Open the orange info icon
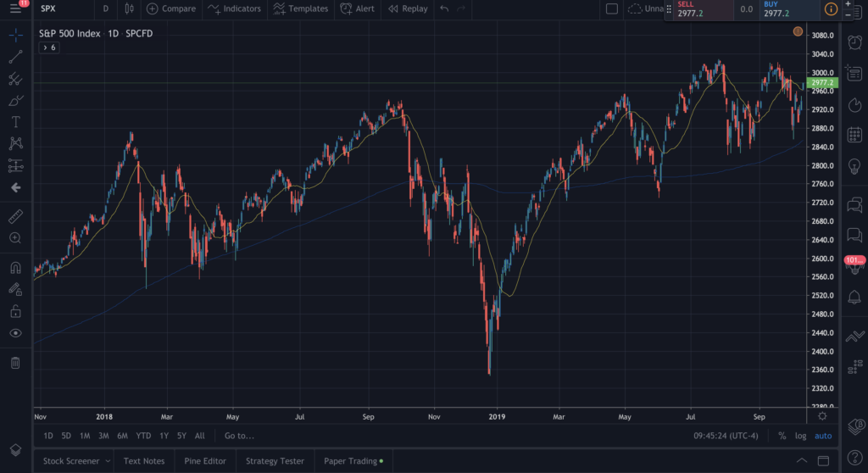868x473 pixels. [x=831, y=8]
